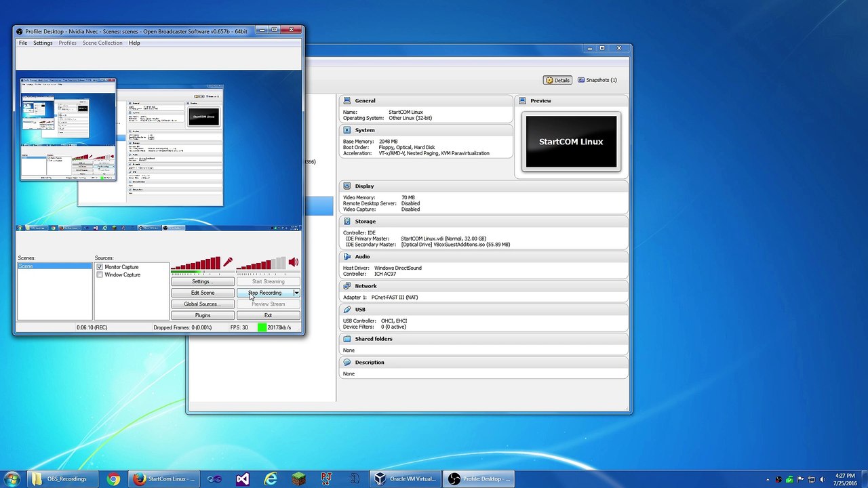Click the Windows Start orb
Screen dimensions: 868x488
(x=12, y=479)
